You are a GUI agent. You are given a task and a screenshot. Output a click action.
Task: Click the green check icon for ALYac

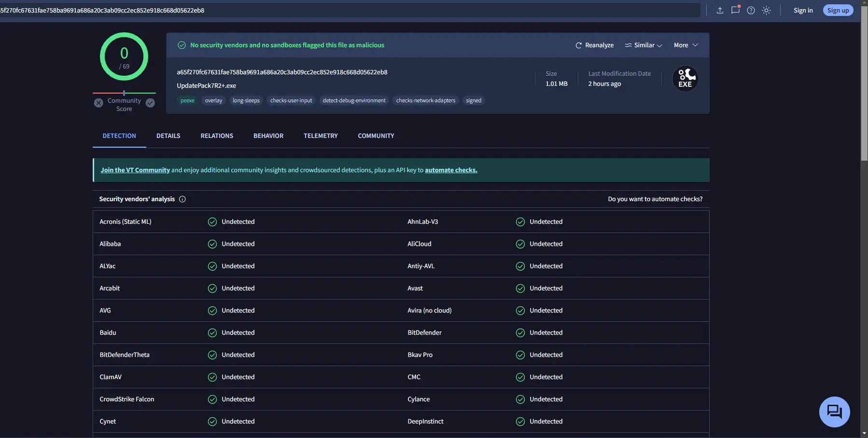[212, 266]
